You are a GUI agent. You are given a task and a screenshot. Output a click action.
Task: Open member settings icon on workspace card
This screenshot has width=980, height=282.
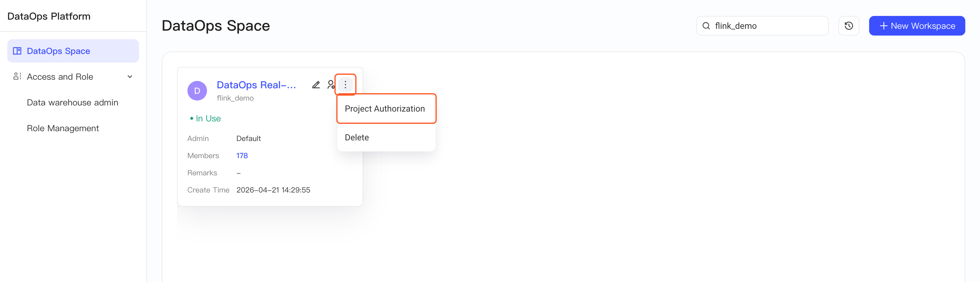pos(331,85)
